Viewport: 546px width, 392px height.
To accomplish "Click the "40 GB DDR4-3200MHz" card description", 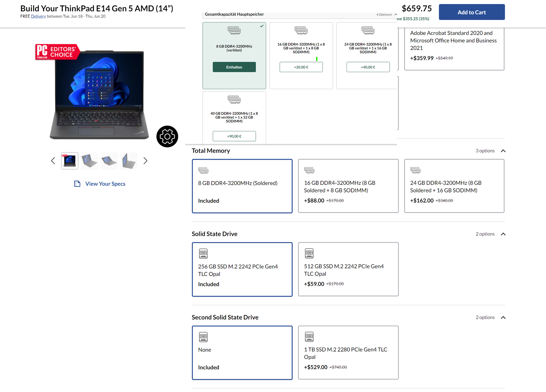I will pos(234,117).
